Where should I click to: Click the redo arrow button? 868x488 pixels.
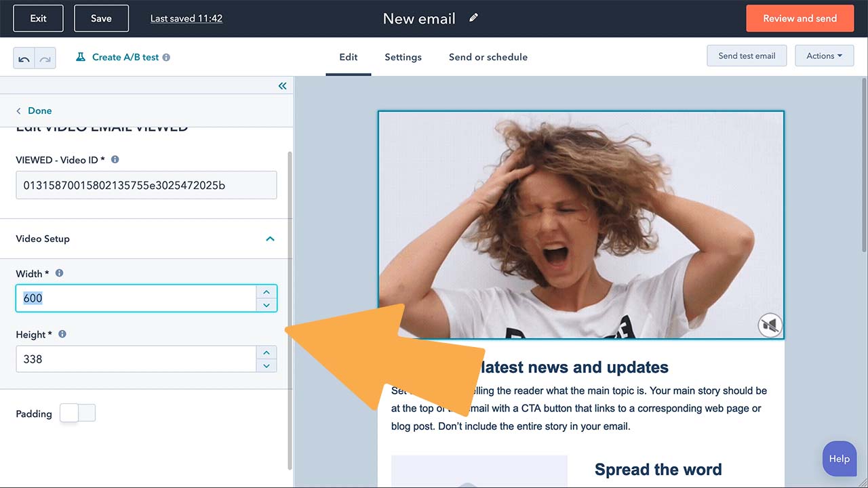pos(45,58)
